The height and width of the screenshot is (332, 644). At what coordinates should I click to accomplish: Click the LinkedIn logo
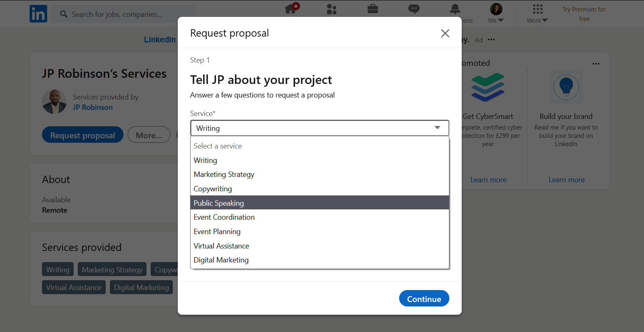click(x=38, y=14)
